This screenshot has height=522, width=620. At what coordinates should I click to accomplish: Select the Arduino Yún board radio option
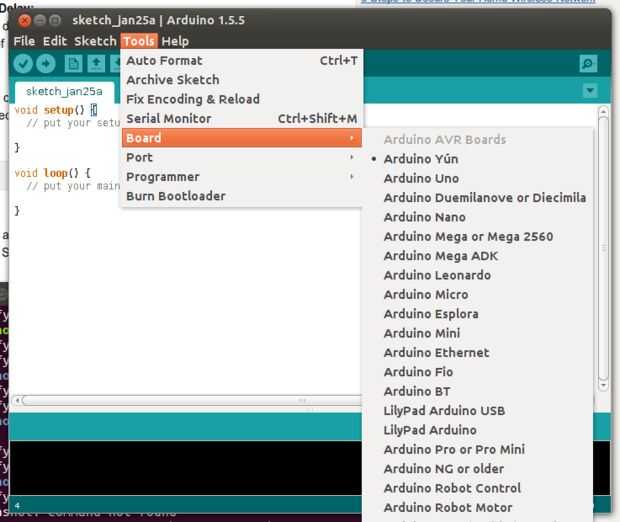tap(478, 159)
